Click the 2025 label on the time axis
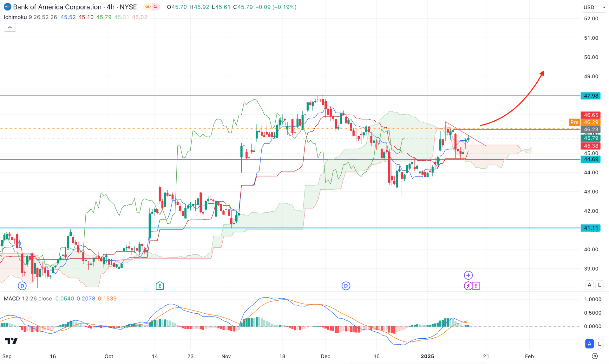The height and width of the screenshot is (364, 609). 427,356
